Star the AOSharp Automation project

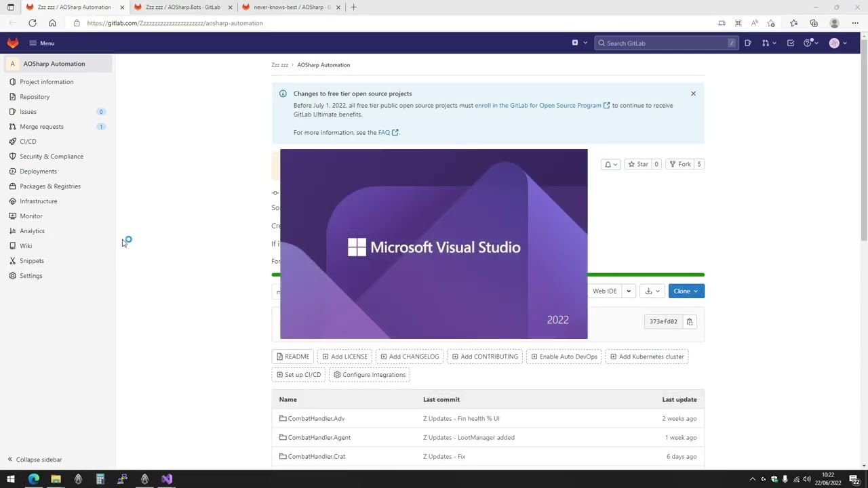(x=637, y=164)
